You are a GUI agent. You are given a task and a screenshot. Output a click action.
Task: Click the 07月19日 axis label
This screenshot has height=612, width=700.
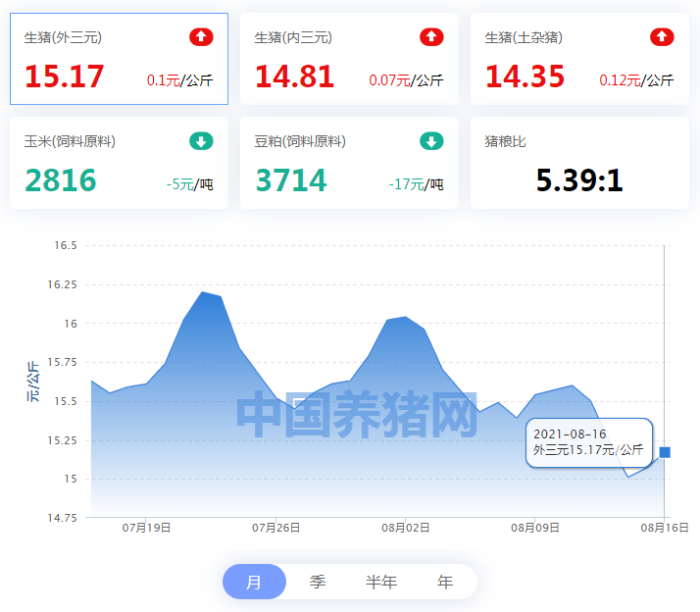tap(146, 528)
